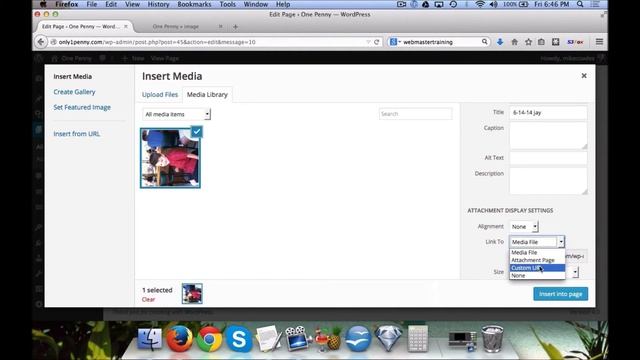Open Firefox downloads arrow icon
This screenshot has height=360, width=640.
[x=500, y=42]
